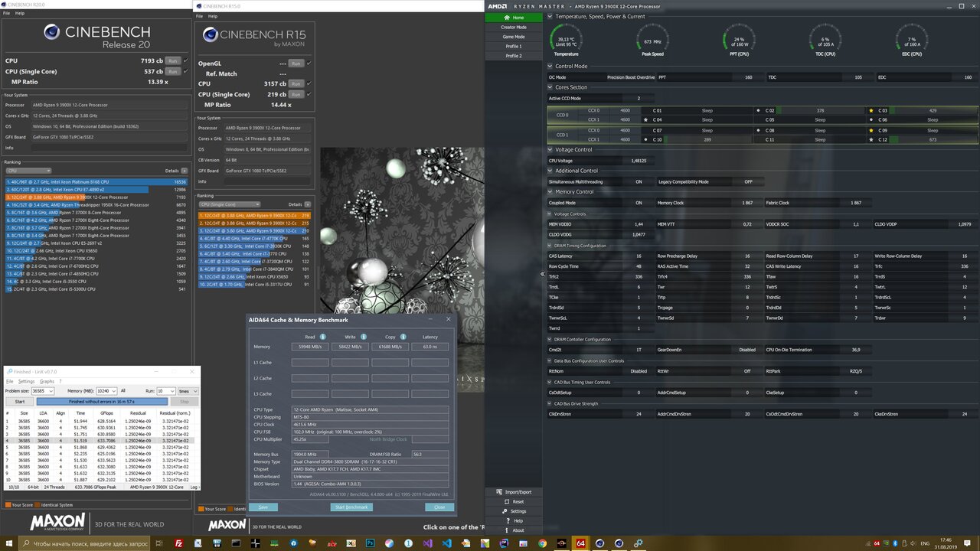Run the OpenGL test in Cinebench R15
This screenshot has width=980, height=551.
pos(296,63)
